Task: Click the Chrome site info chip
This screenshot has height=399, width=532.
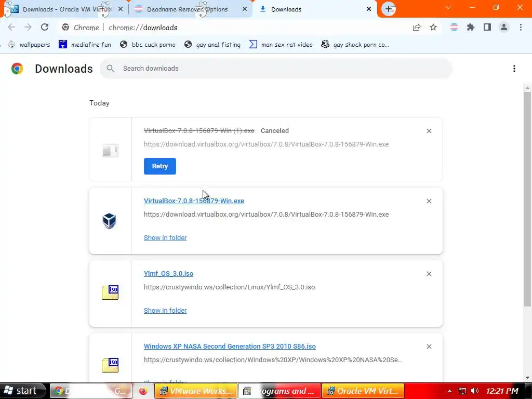Action: (x=81, y=28)
